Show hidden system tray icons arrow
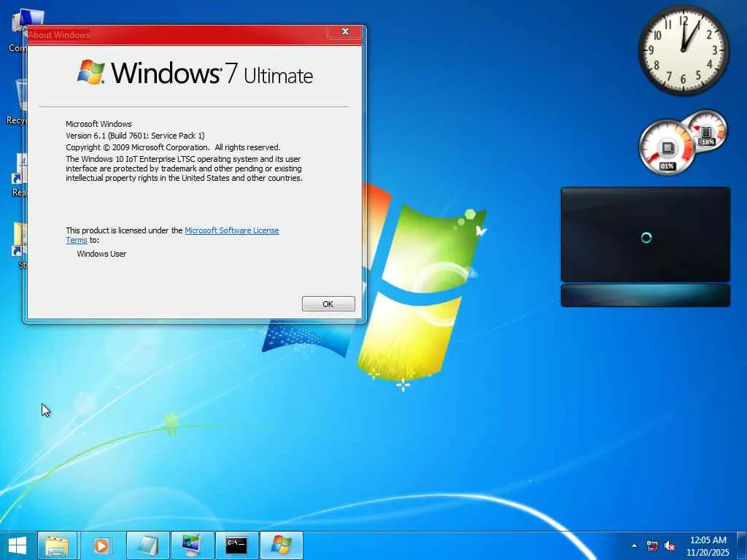Viewport: 747px width, 560px height. [x=634, y=545]
